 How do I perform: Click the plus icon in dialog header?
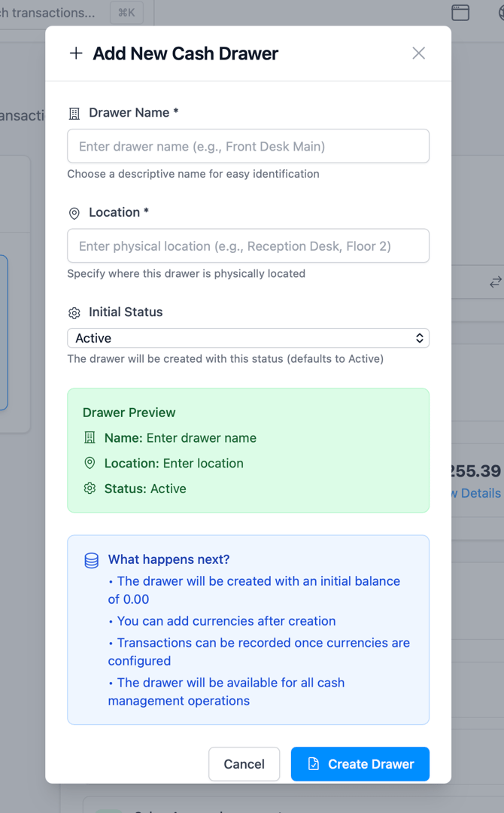[76, 53]
